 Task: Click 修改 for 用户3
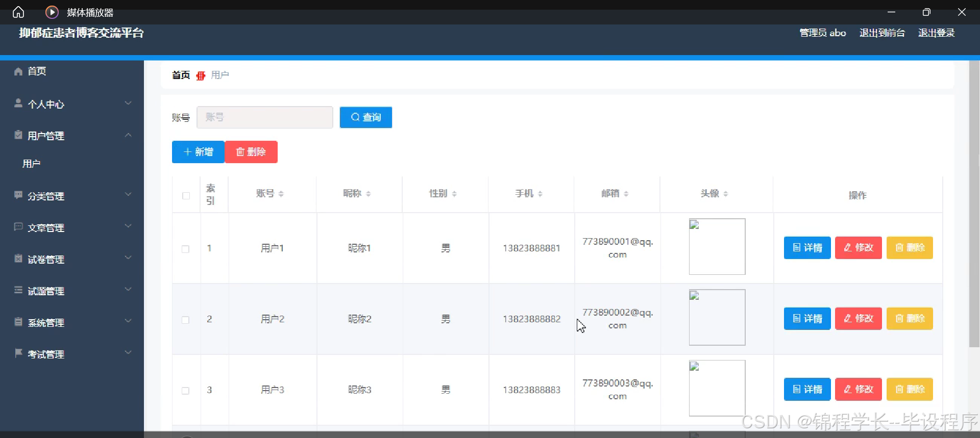(859, 390)
